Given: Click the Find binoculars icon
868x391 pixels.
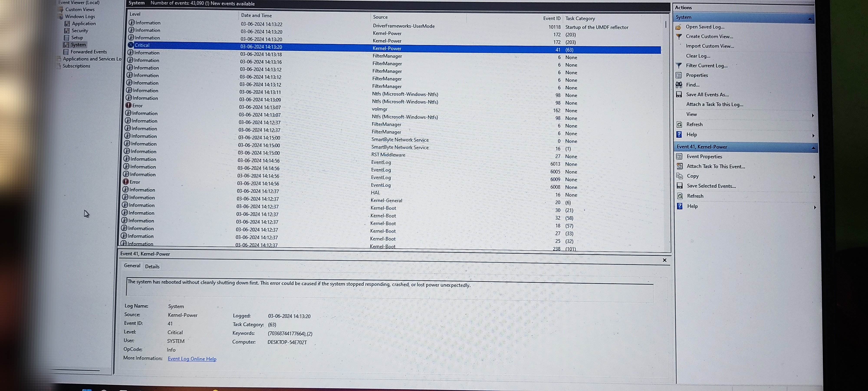Looking at the screenshot, I should (679, 85).
